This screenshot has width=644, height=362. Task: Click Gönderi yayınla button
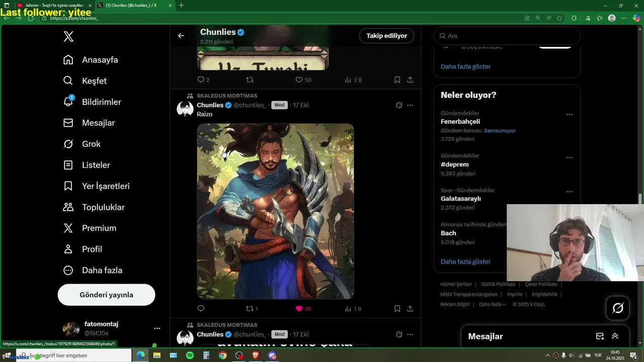(107, 295)
